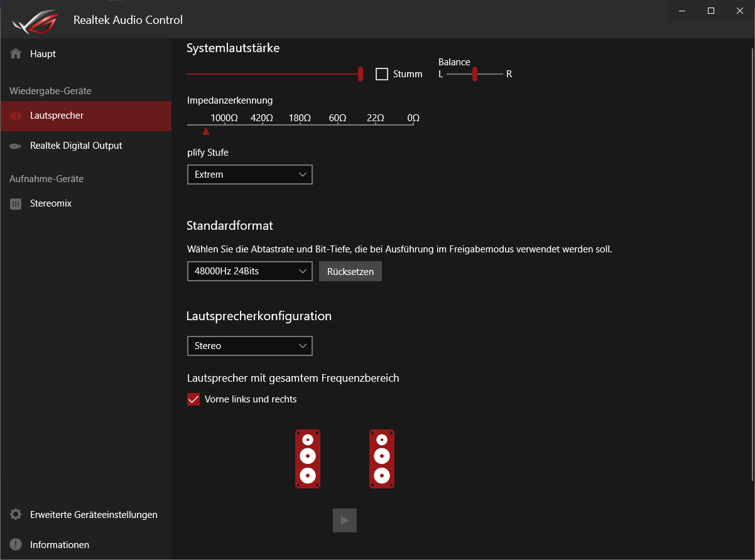Click the Balance R label
This screenshot has width=755, height=560.
509,74
